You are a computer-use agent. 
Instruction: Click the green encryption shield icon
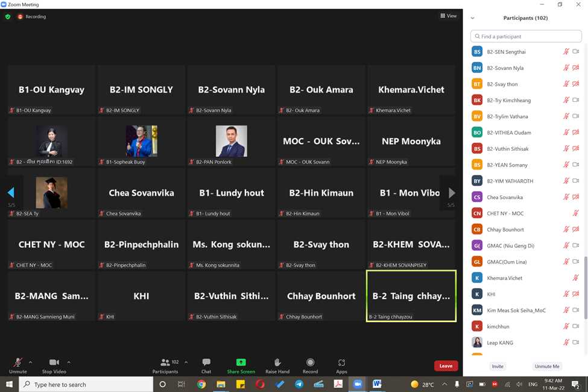point(8,16)
